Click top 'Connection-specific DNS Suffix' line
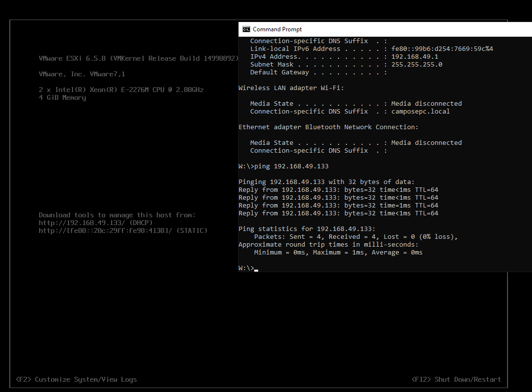The image size is (532, 392). [318, 41]
